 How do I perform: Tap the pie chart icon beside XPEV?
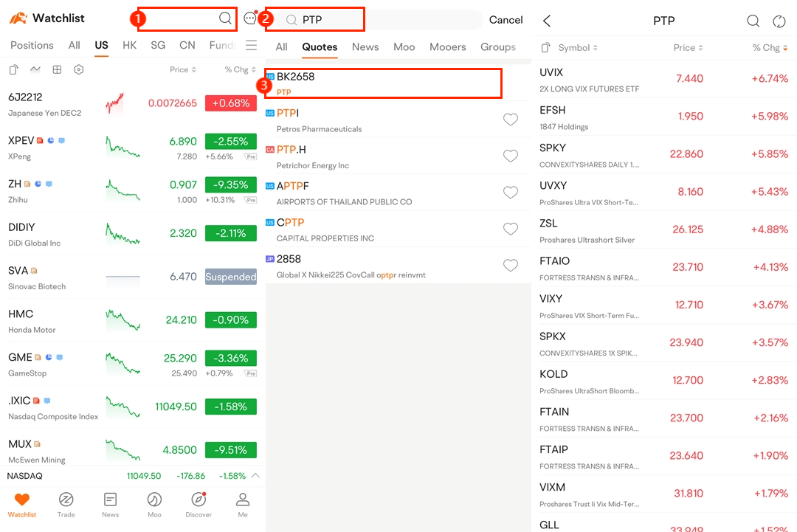pyautogui.click(x=51, y=140)
